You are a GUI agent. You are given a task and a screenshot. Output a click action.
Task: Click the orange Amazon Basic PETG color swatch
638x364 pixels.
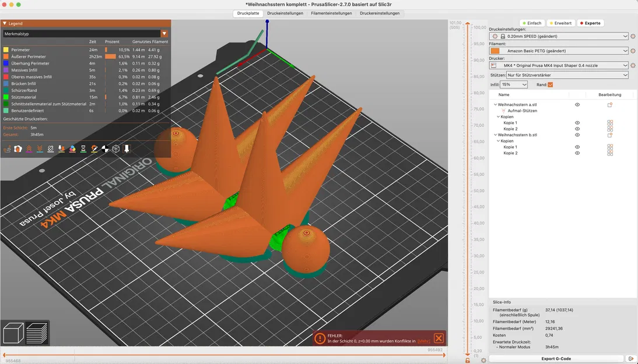(495, 51)
